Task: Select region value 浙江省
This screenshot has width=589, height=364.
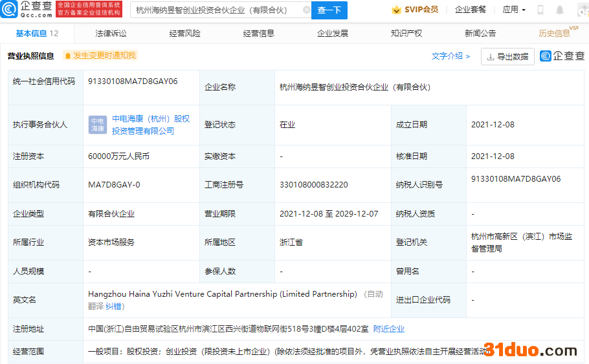Action: [291, 242]
